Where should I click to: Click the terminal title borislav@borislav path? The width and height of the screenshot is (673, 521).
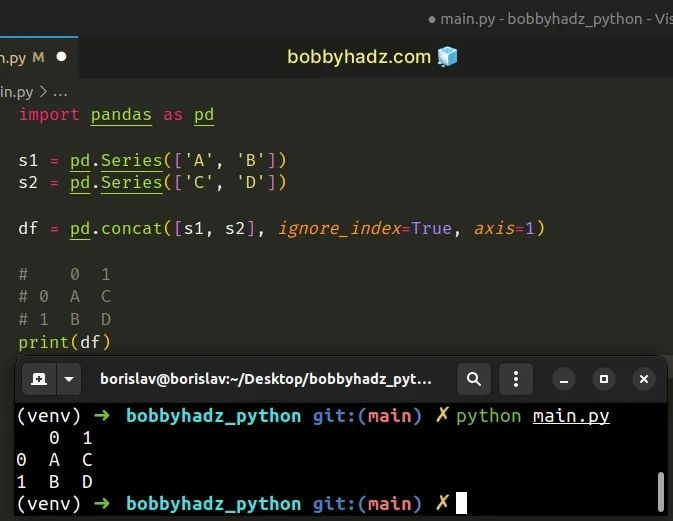click(266, 379)
